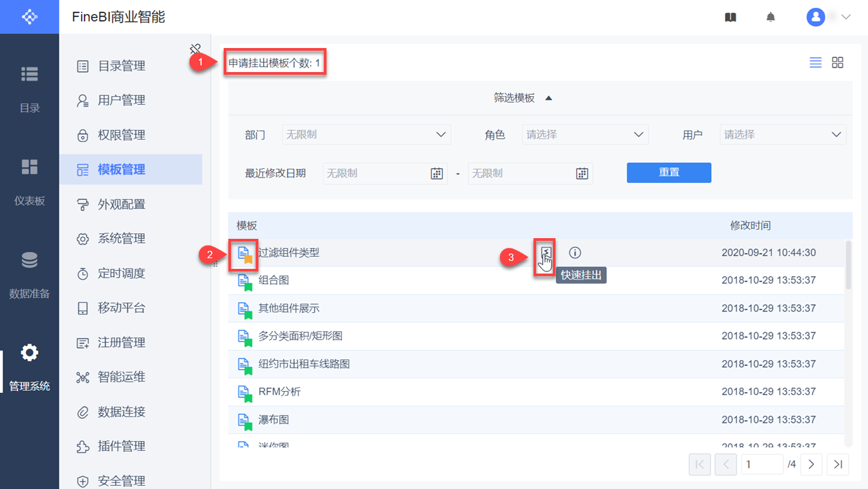Click the FineBI logo icon
Image resolution: width=868 pixels, height=489 pixels.
29,17
